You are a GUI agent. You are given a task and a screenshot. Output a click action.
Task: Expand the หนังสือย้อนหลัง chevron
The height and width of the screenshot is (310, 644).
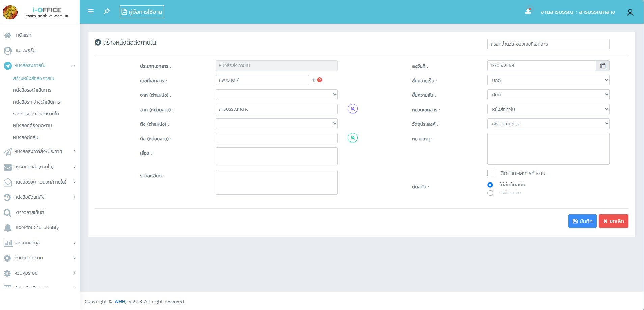coord(74,197)
